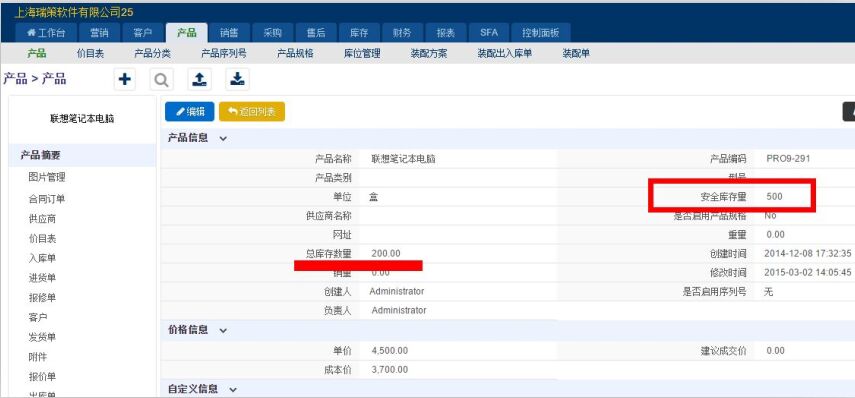
Task: Select 产品 in the submenu bar
Action: pyautogui.click(x=37, y=53)
